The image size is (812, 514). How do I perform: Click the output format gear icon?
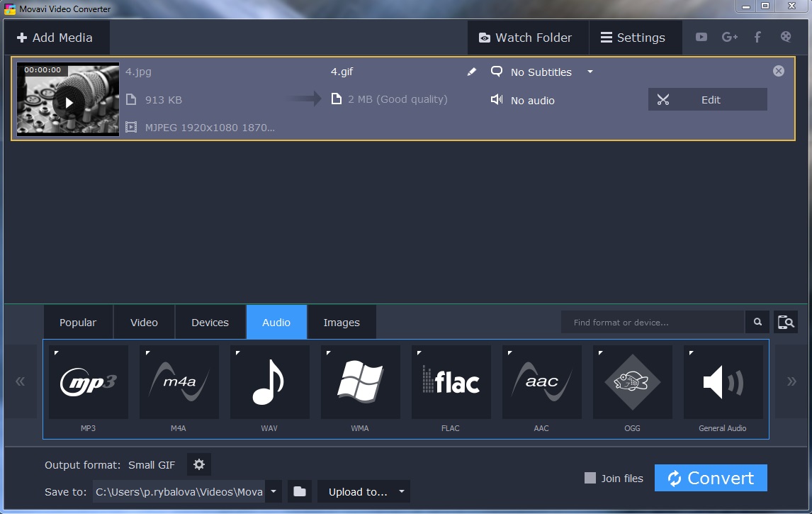tap(199, 465)
